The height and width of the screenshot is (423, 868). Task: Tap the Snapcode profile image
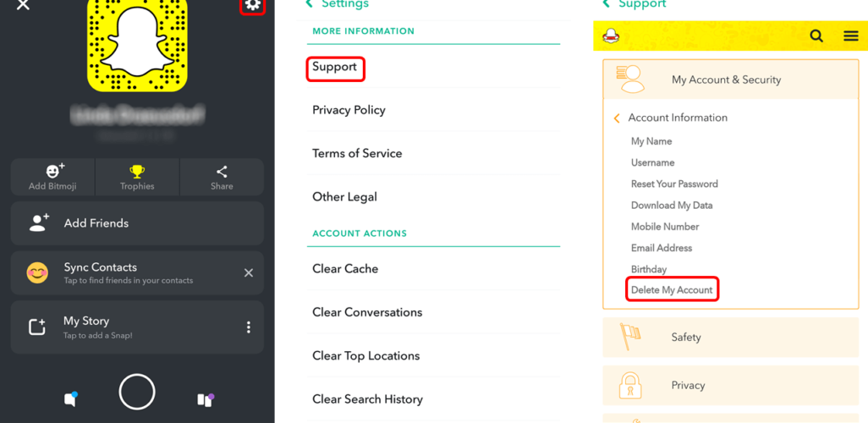(137, 47)
